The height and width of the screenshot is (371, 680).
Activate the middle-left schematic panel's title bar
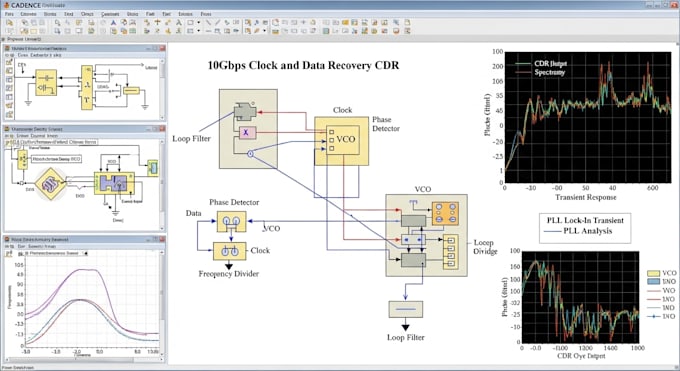pos(85,129)
